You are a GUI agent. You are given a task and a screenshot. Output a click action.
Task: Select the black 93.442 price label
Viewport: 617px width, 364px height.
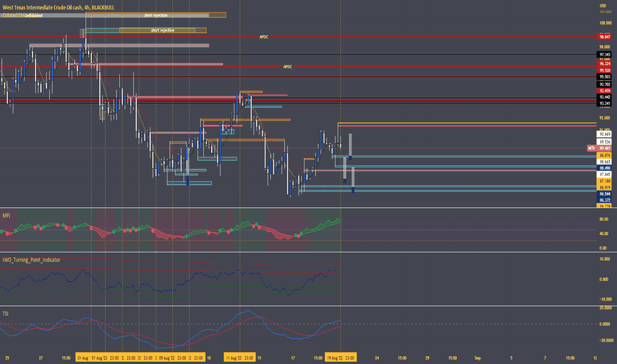(x=604, y=97)
